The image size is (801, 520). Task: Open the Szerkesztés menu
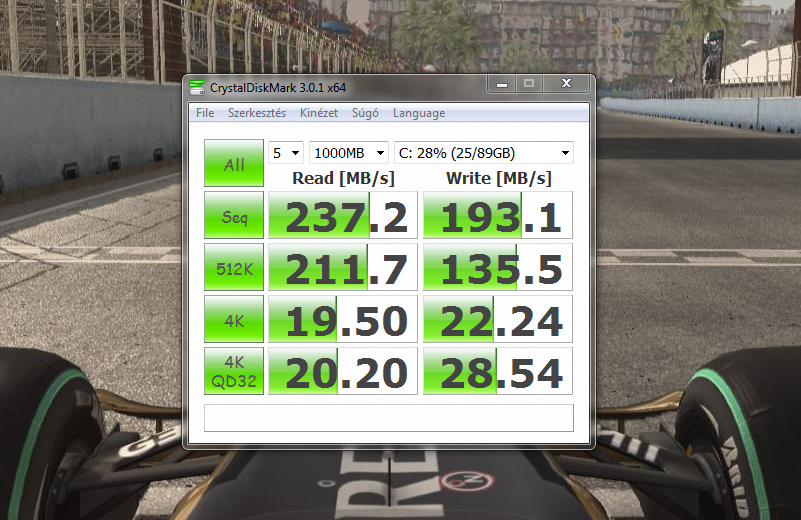(x=256, y=113)
